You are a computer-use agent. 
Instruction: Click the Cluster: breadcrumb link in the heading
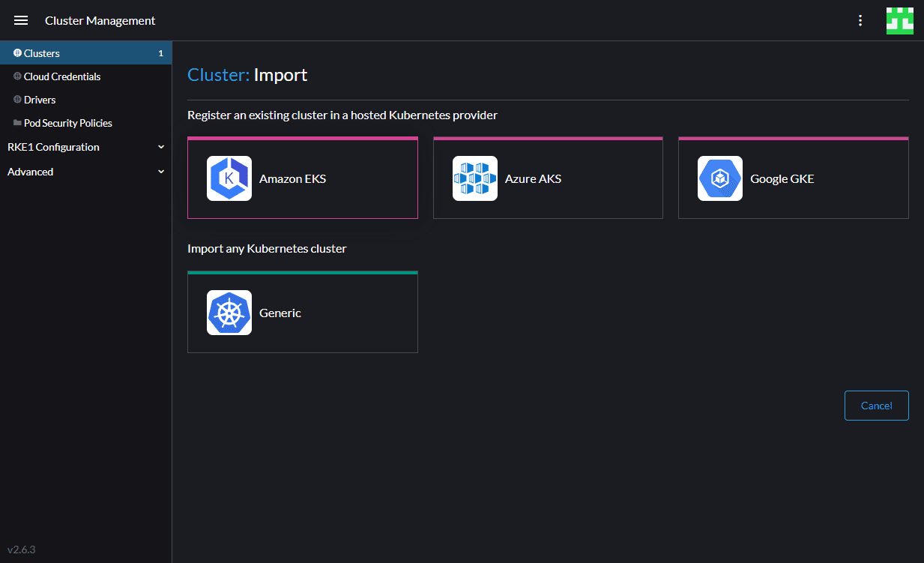coord(218,75)
